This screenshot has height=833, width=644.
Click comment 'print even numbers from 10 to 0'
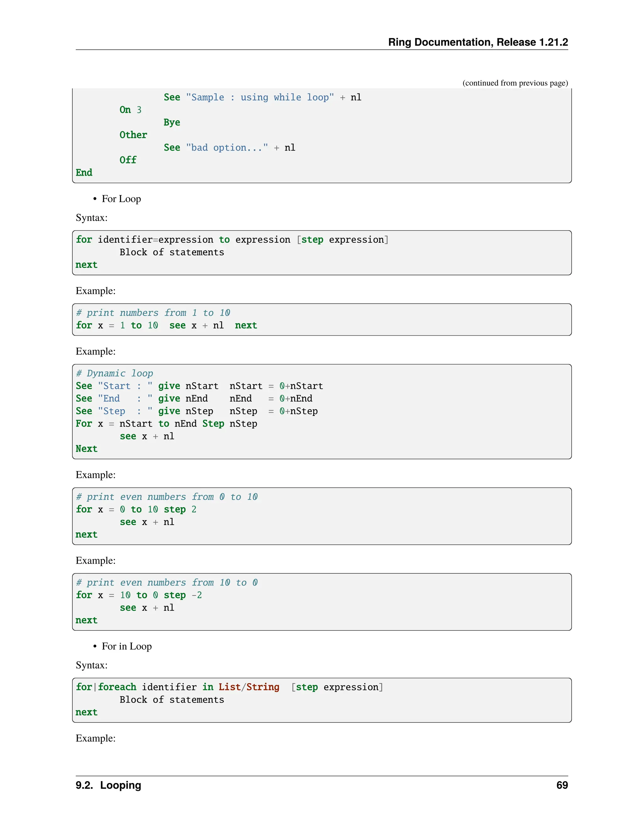(167, 582)
